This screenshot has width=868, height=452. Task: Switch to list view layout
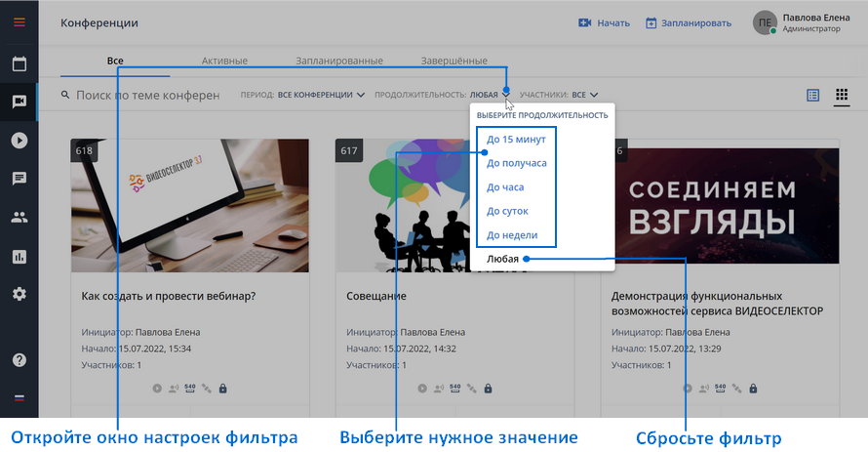pos(812,96)
